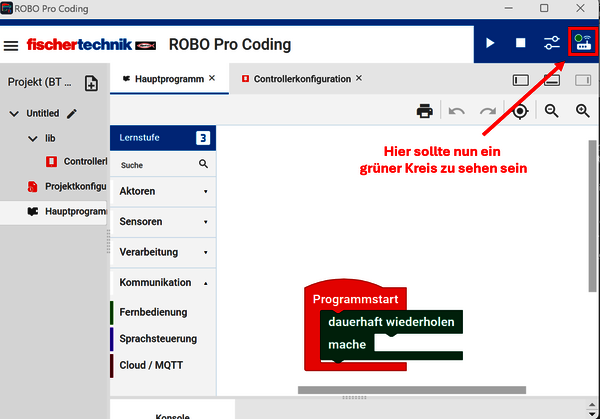The height and width of the screenshot is (419, 600).
Task: Expand the Verarbeitung category
Action: 163,252
